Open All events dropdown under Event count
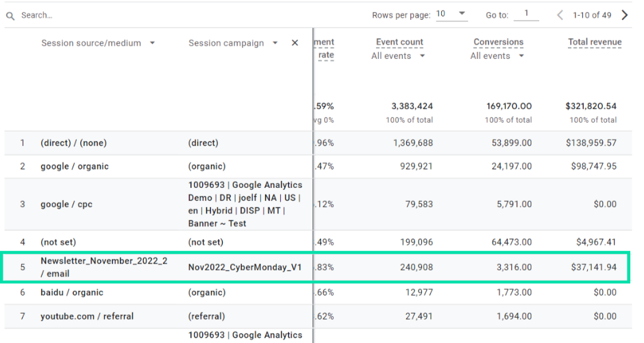This screenshot has width=644, height=343. pyautogui.click(x=399, y=56)
